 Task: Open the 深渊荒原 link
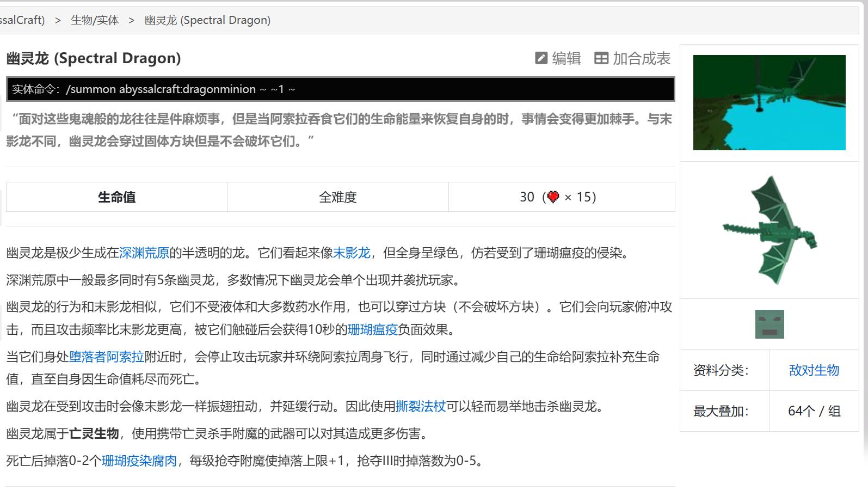tap(144, 253)
